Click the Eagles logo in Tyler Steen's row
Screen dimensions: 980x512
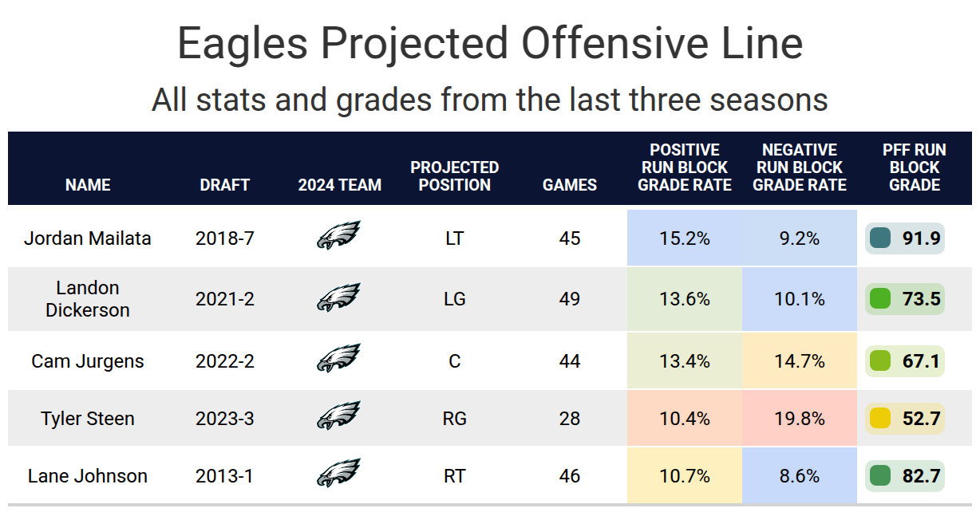(x=339, y=417)
